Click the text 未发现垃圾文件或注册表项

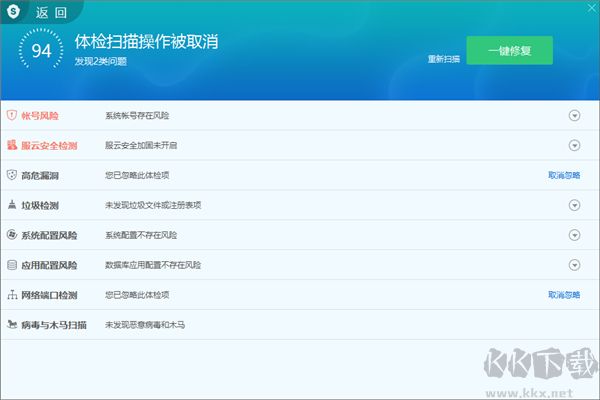(153, 205)
